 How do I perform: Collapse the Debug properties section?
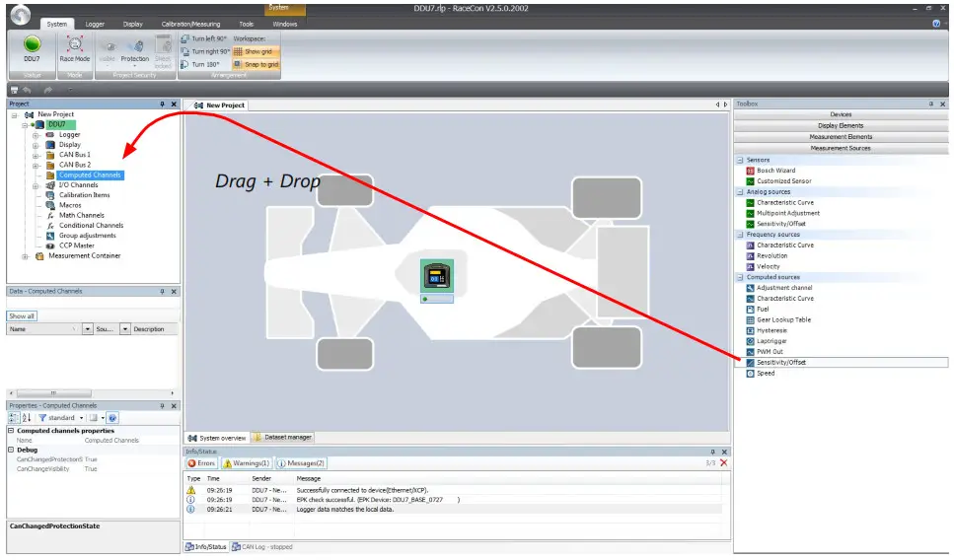(x=11, y=450)
